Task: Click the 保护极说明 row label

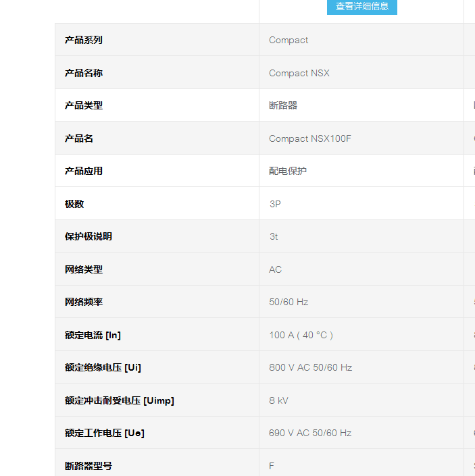Action: click(x=89, y=236)
